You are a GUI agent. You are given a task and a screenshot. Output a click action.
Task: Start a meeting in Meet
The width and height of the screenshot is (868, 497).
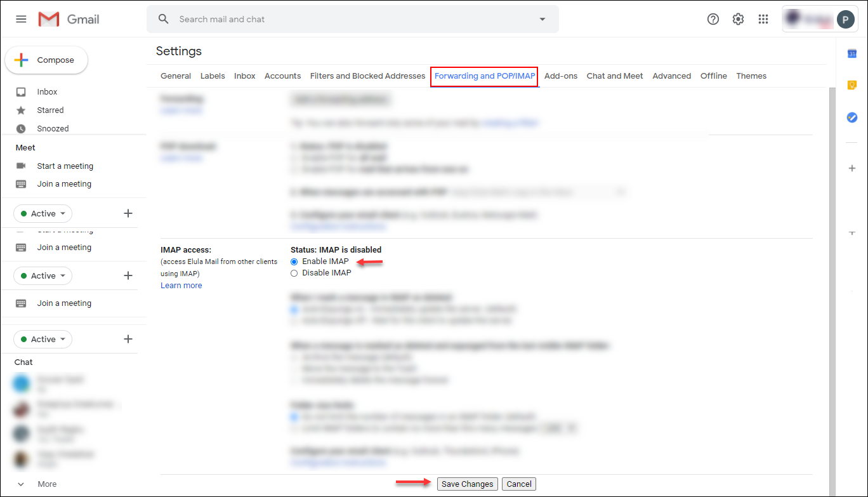[x=65, y=166]
